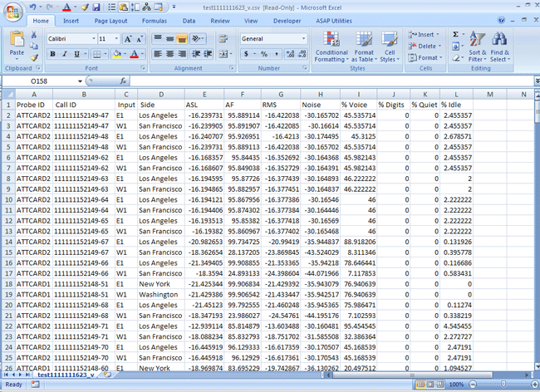The height and width of the screenshot is (392, 540).
Task: Toggle Italic formatting
Action: 65,54
